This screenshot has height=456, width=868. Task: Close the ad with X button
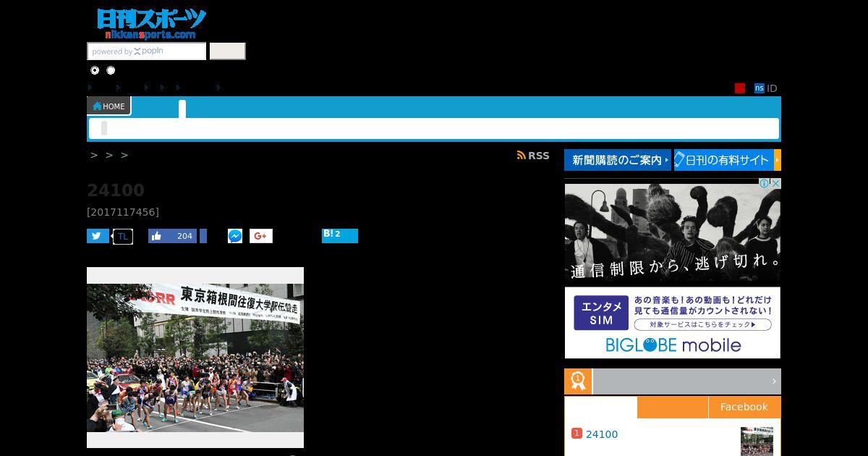(x=775, y=184)
